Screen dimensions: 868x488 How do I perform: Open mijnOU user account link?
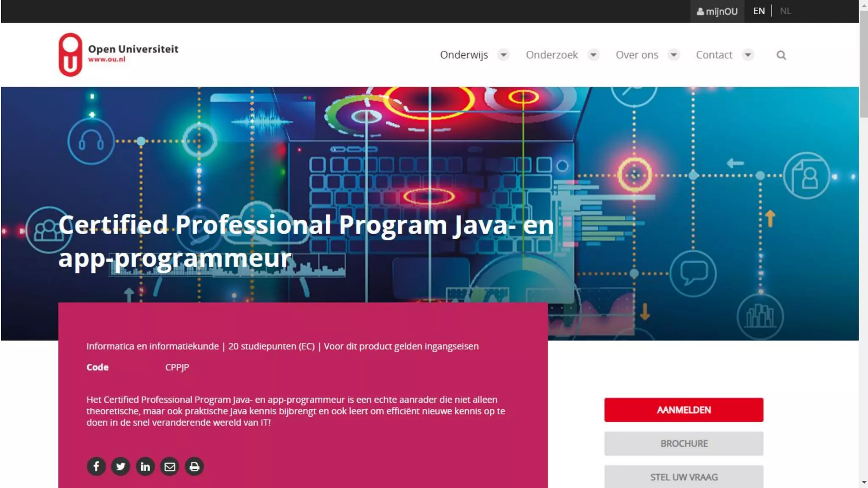point(717,11)
